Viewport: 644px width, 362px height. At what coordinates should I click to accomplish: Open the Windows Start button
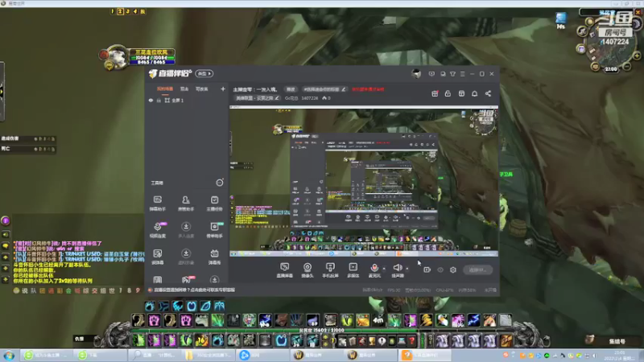pyautogui.click(x=9, y=356)
